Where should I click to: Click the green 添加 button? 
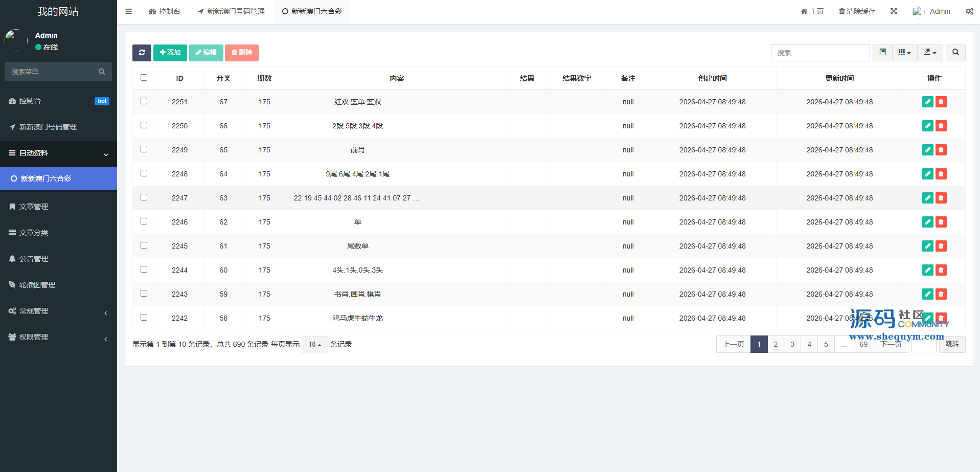coord(170,53)
